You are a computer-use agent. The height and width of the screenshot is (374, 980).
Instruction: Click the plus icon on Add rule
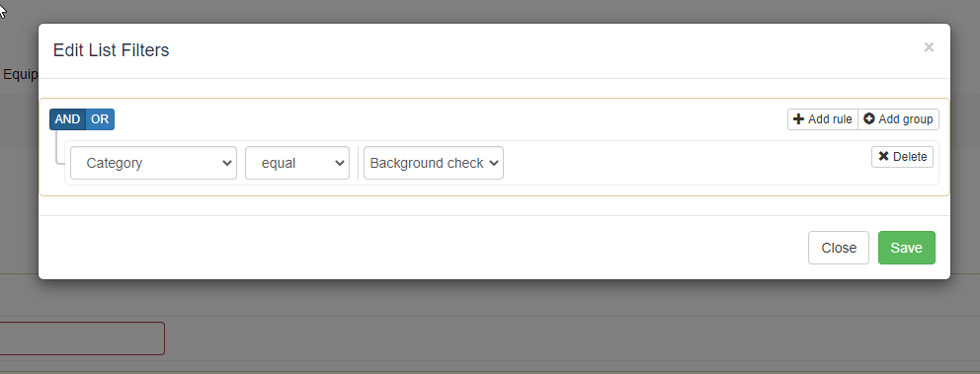pyautogui.click(x=798, y=119)
